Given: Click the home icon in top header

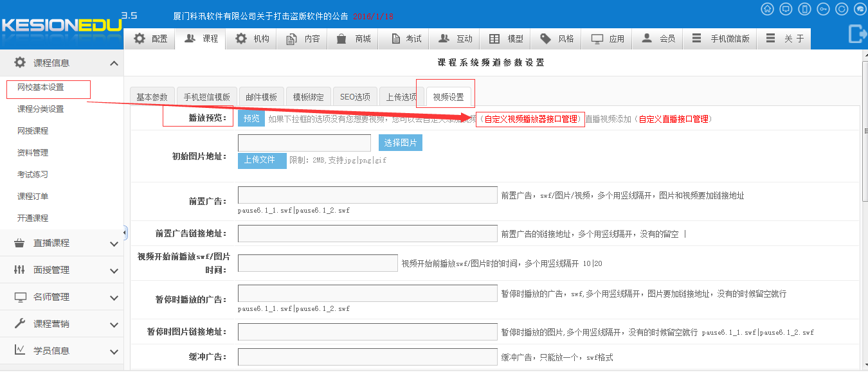Looking at the screenshot, I should point(766,9).
